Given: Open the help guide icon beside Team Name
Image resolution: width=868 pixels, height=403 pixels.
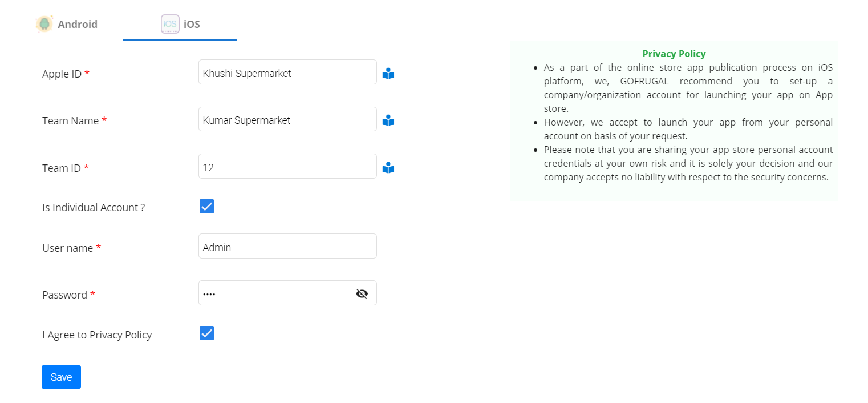Looking at the screenshot, I should tap(388, 120).
